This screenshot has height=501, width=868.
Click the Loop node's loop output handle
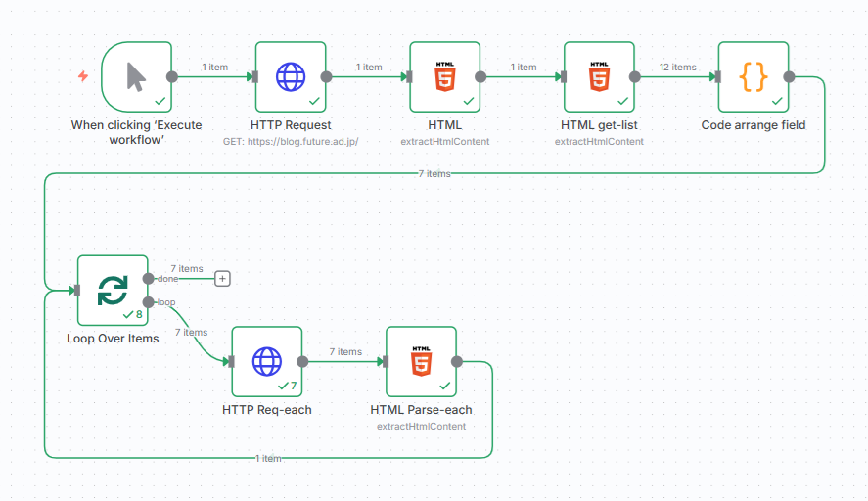[x=148, y=301]
